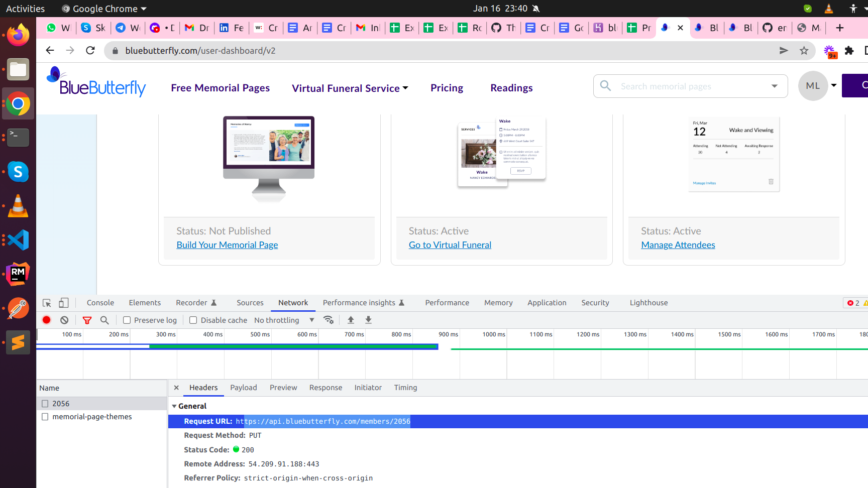868x488 pixels.
Task: Expand the Virtual Funeral Service menu
Action: pos(350,88)
